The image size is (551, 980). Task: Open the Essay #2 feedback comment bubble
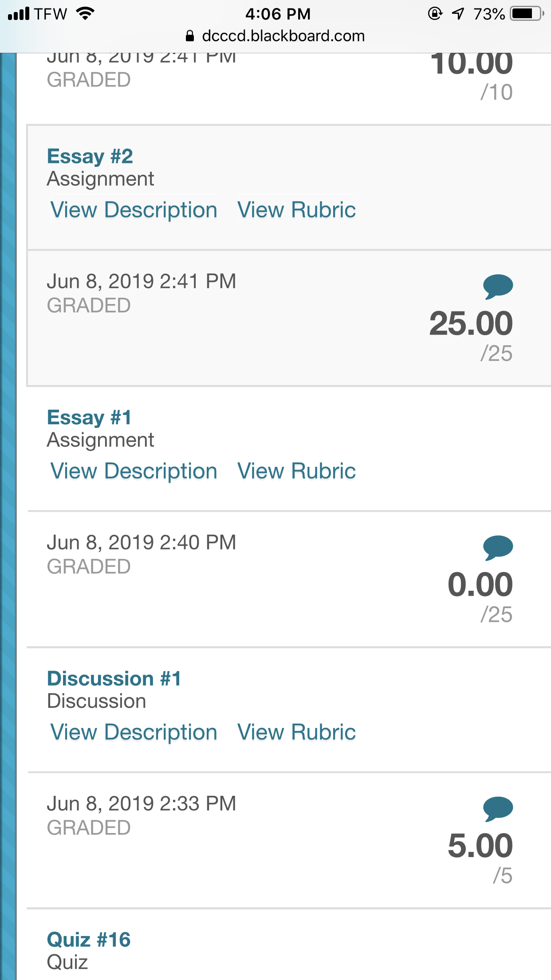(498, 287)
